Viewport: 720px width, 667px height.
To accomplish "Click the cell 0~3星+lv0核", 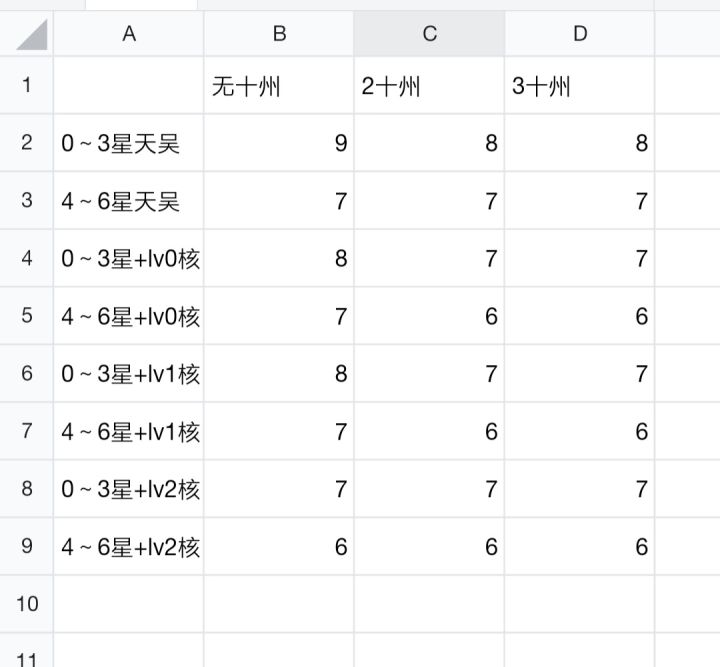I will [129, 259].
